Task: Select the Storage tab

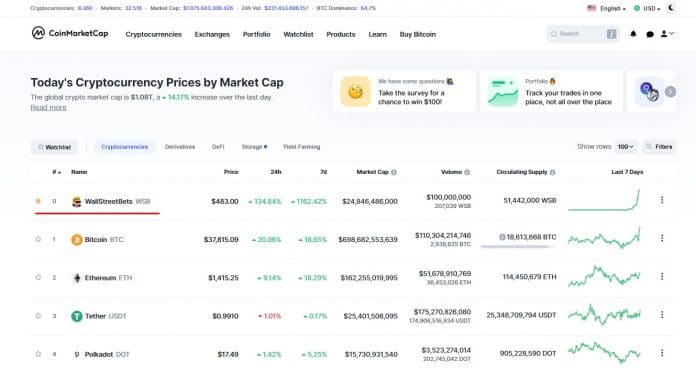Action: pyautogui.click(x=254, y=147)
